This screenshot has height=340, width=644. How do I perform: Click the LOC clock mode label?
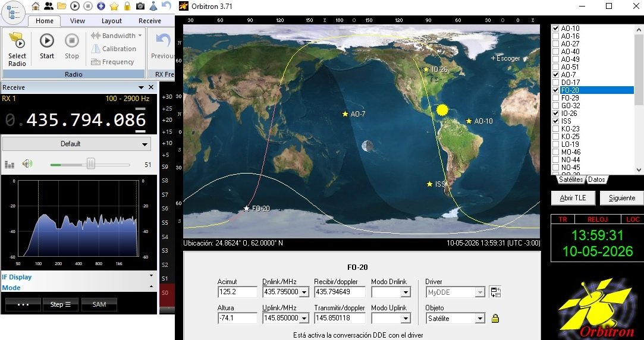coord(633,220)
